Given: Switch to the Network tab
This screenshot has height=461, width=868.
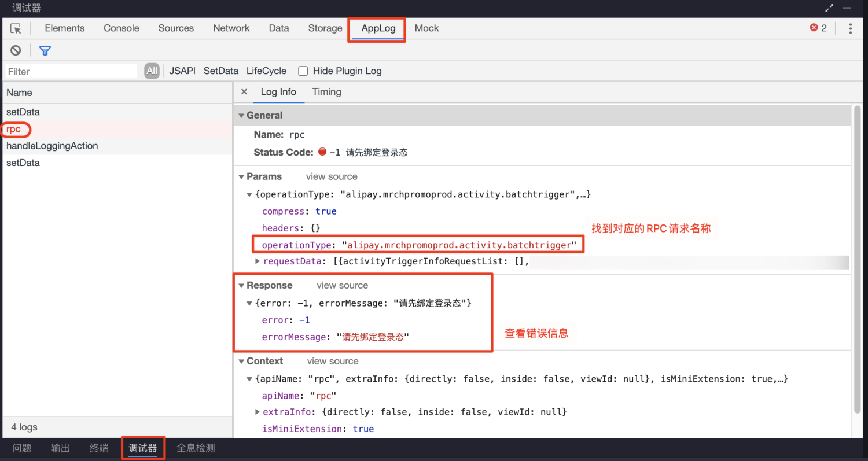Looking at the screenshot, I should coord(231,28).
